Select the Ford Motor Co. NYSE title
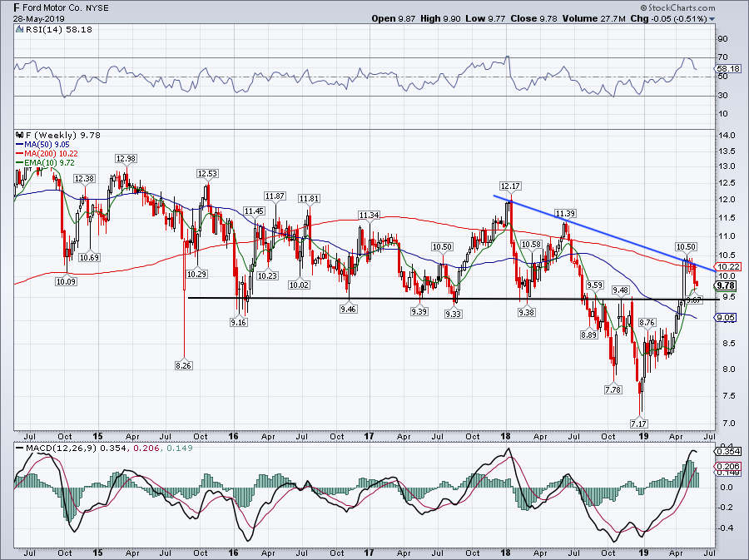This screenshot has height=560, width=749. point(61,7)
